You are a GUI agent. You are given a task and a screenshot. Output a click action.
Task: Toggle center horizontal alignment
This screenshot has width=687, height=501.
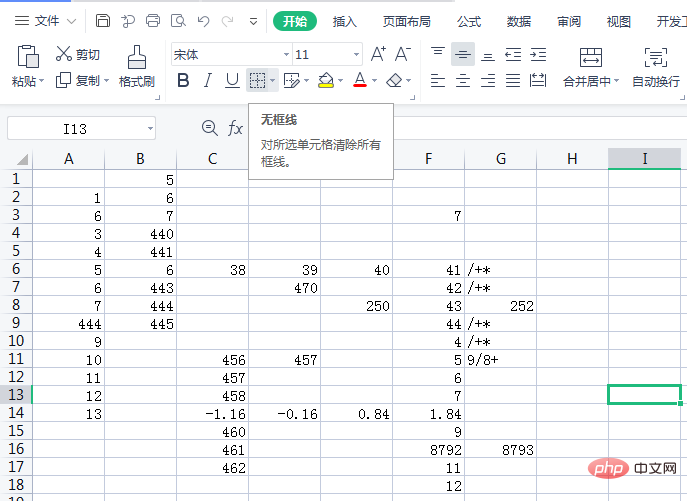[x=463, y=80]
